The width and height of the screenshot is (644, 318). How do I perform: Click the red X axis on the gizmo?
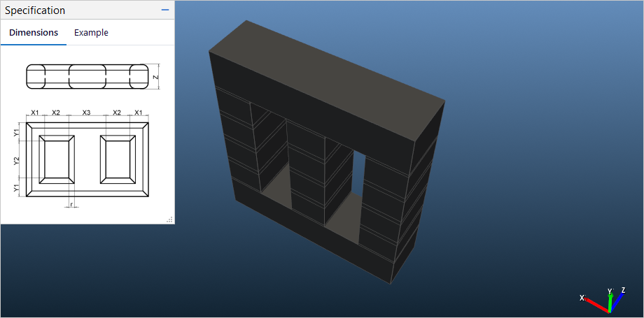(596, 305)
